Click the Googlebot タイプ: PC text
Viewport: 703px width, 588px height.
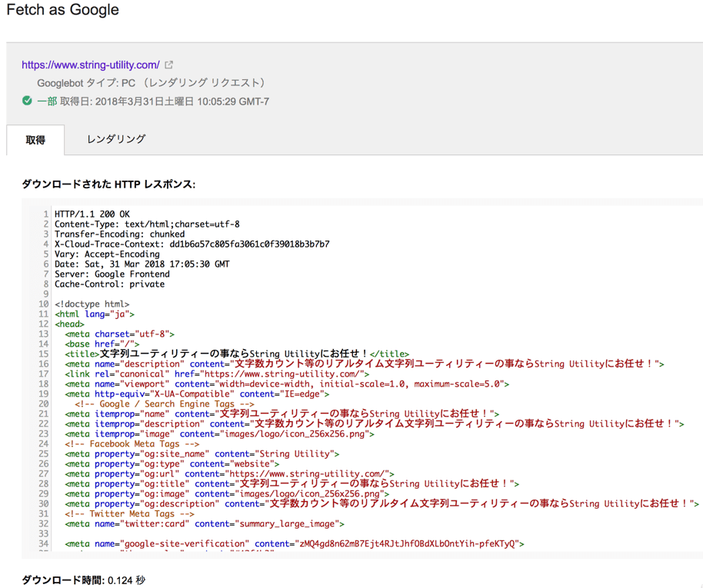86,83
